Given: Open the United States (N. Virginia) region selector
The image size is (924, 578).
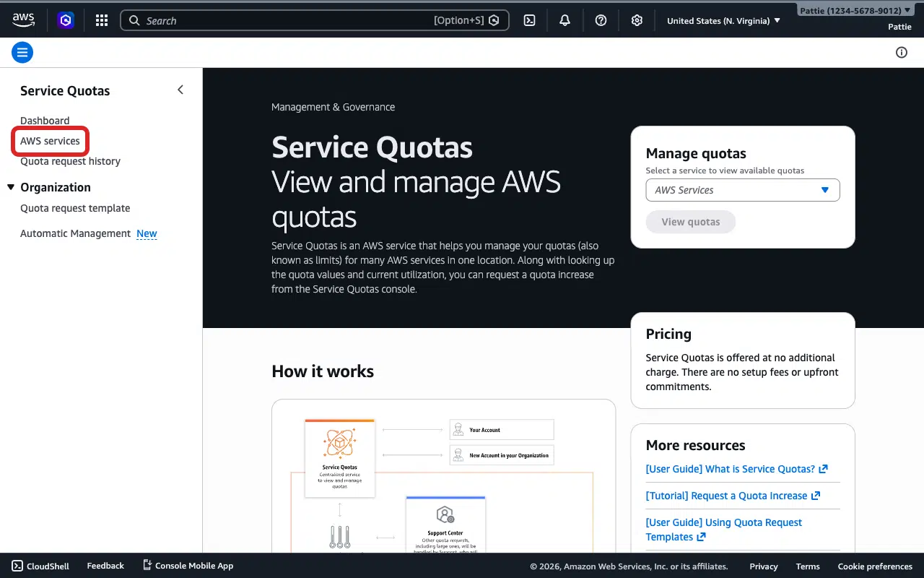Looking at the screenshot, I should point(723,20).
